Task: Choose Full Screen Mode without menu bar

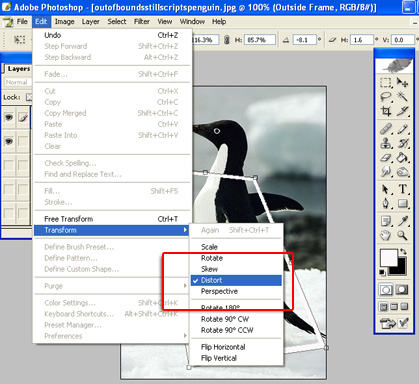Action: tap(404, 306)
